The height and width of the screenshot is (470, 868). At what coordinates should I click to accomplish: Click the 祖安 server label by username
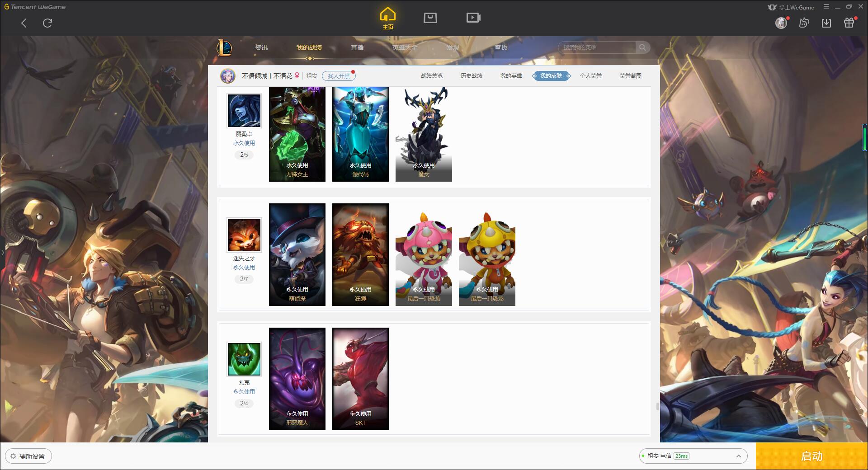(312, 76)
